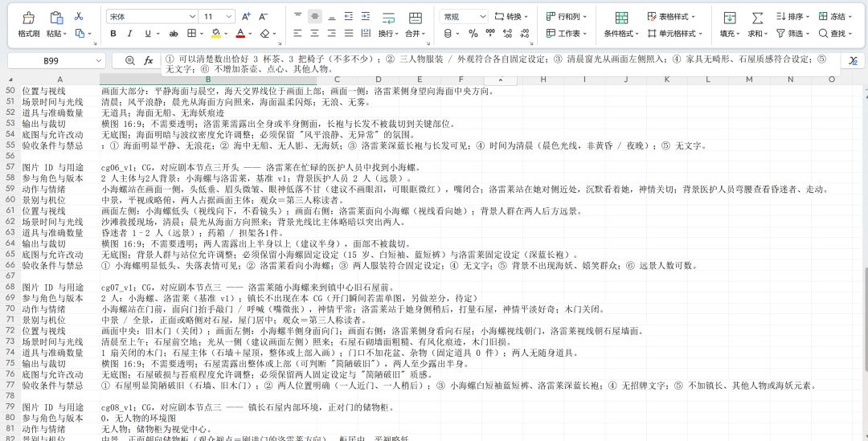Viewport: 868px width, 441px height.
Task: Click the Currency format icon
Action: pyautogui.click(x=448, y=34)
